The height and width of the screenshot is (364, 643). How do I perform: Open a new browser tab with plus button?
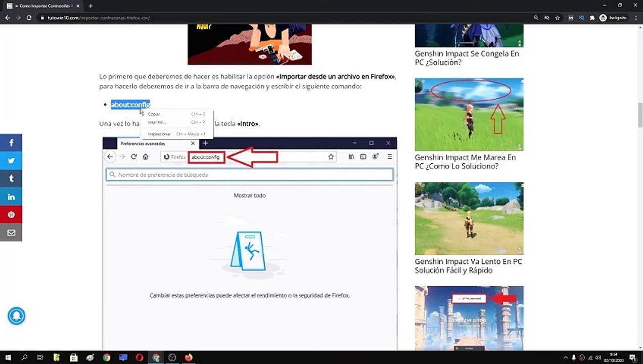click(x=90, y=6)
